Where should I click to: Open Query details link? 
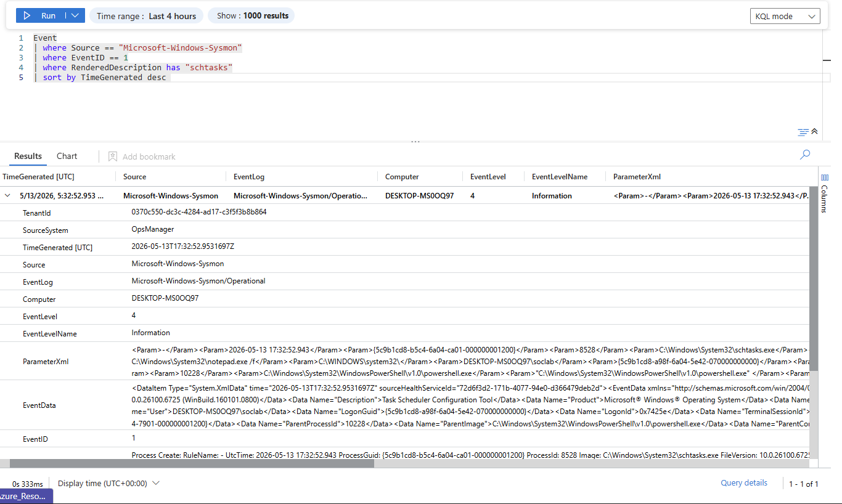click(744, 483)
